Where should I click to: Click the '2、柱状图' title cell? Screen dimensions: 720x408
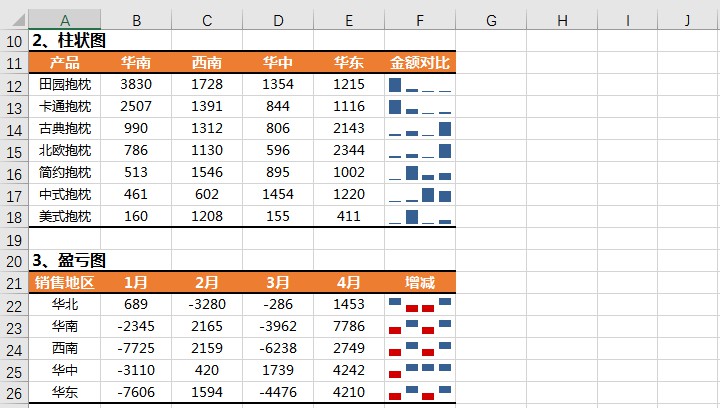65,41
